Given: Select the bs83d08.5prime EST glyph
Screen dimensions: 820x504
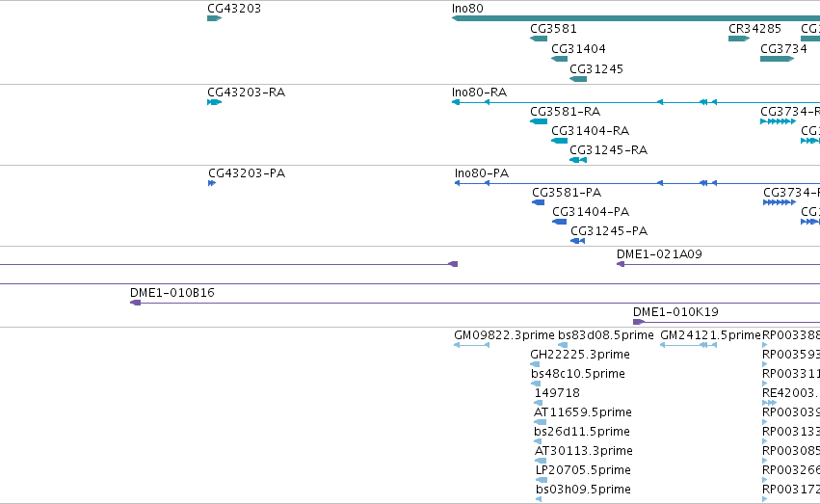Looking at the screenshot, I should coord(563,345).
